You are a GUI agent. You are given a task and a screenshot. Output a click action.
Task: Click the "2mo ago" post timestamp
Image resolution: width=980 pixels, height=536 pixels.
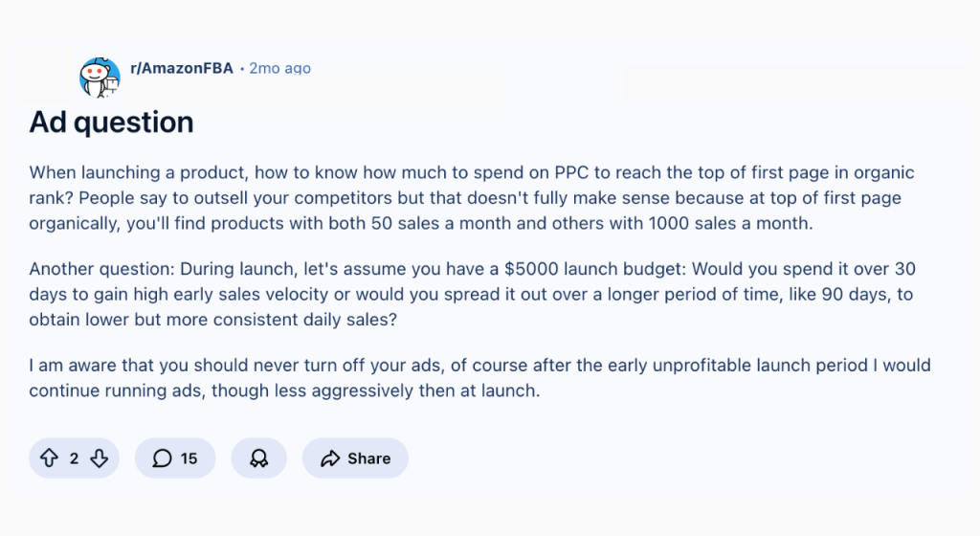pyautogui.click(x=279, y=68)
